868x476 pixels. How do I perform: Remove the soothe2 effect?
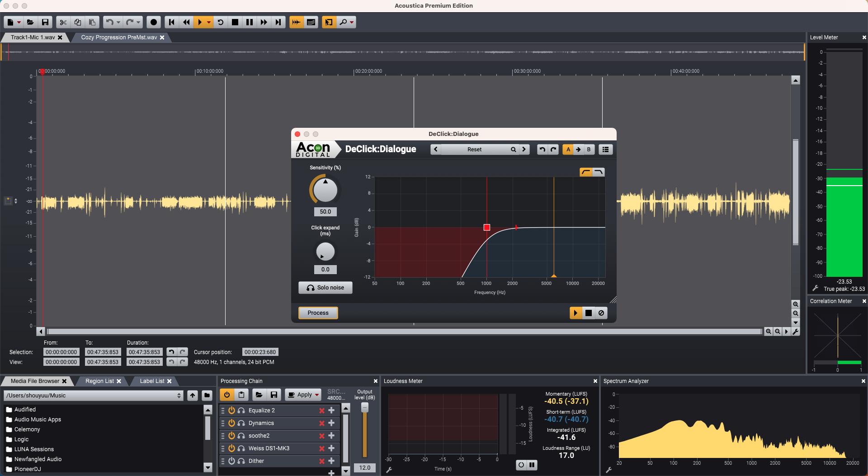pos(322,436)
